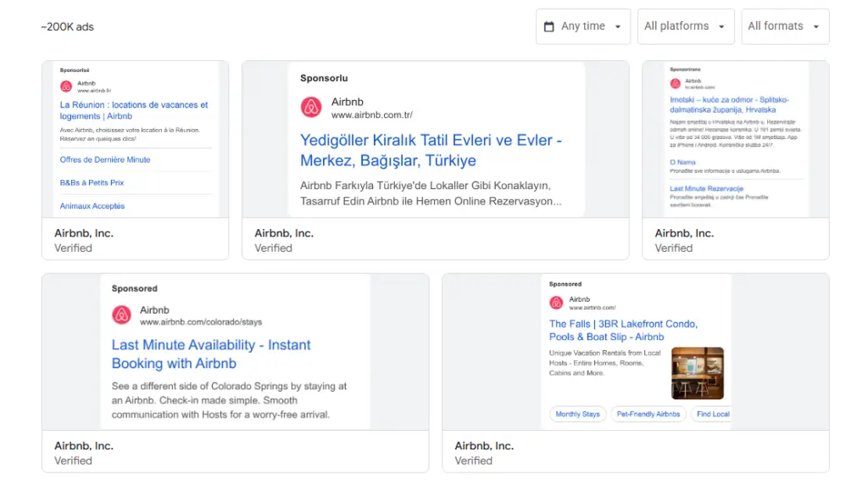Click Sponsored label in Colorado ad
The height and width of the screenshot is (480, 868).
pos(135,288)
